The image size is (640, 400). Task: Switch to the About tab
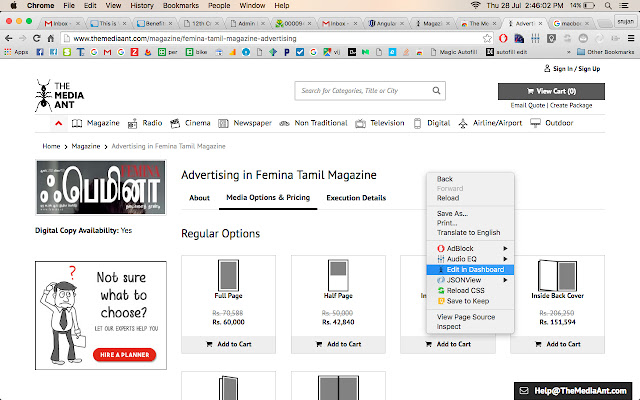[x=199, y=198]
